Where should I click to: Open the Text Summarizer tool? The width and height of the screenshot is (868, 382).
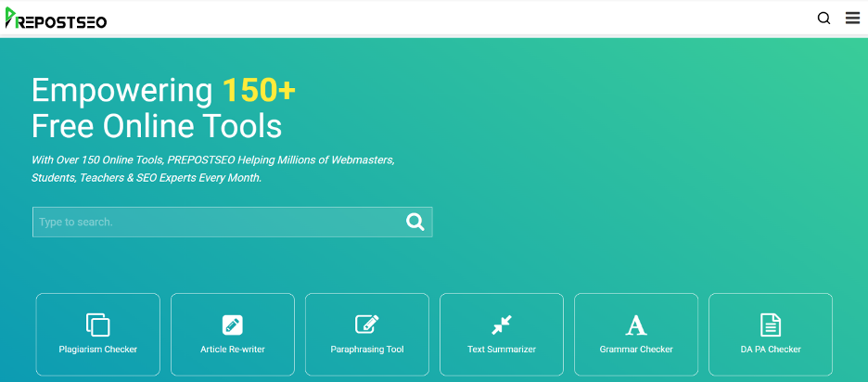(x=502, y=335)
